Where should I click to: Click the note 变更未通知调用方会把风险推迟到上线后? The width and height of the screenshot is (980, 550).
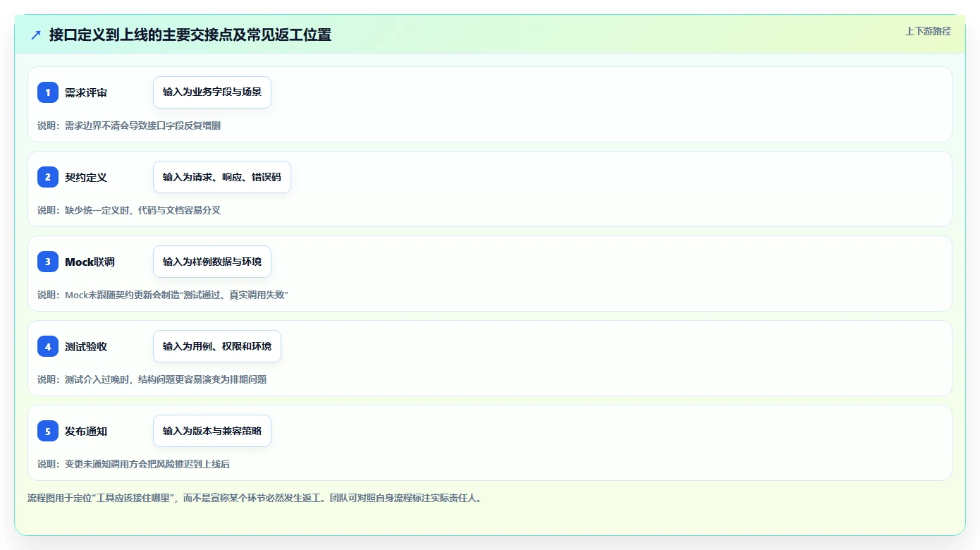pos(134,464)
